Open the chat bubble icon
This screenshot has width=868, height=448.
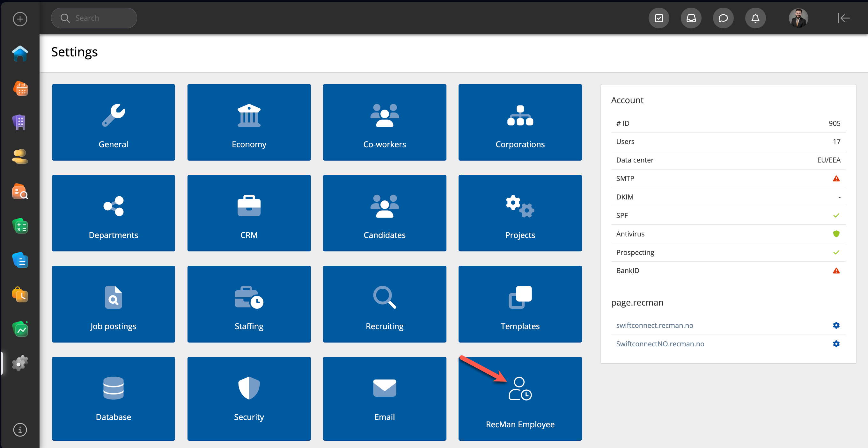[723, 18]
